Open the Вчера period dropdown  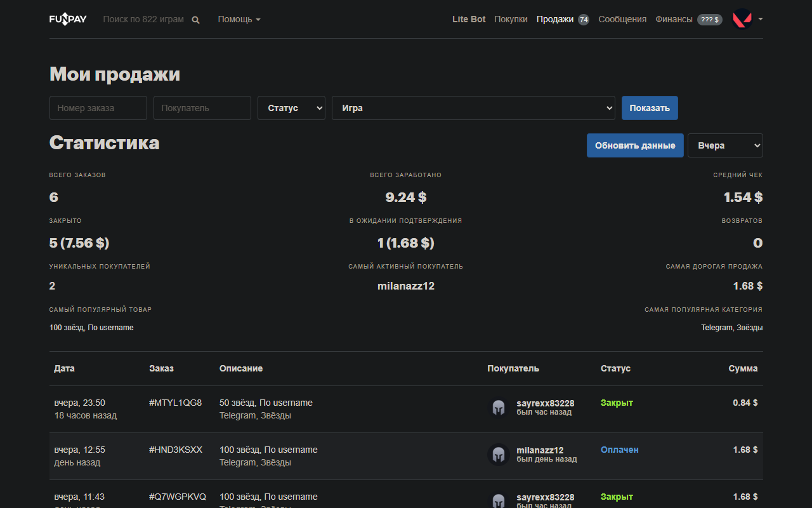(x=725, y=145)
